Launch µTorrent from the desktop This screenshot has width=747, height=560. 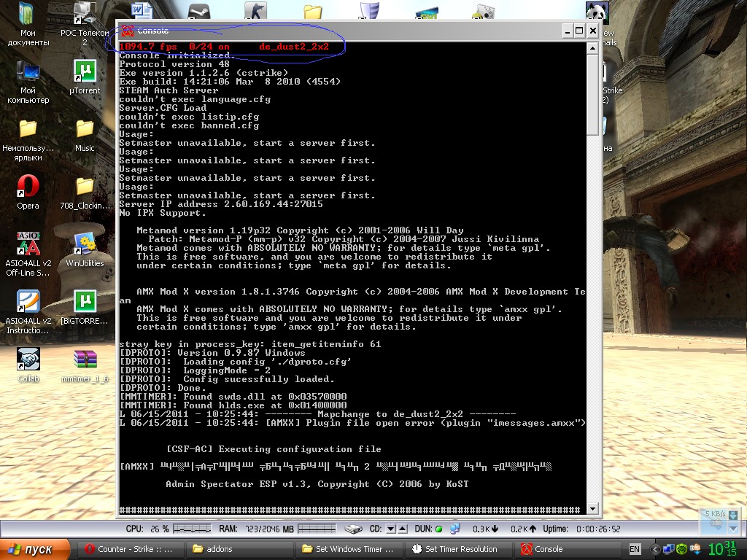pyautogui.click(x=85, y=77)
